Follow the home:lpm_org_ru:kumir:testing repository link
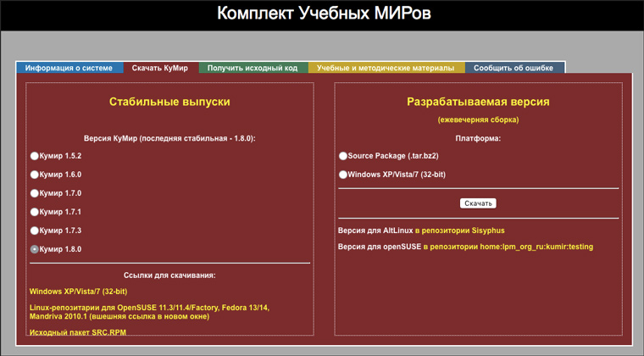 pyautogui.click(x=508, y=247)
